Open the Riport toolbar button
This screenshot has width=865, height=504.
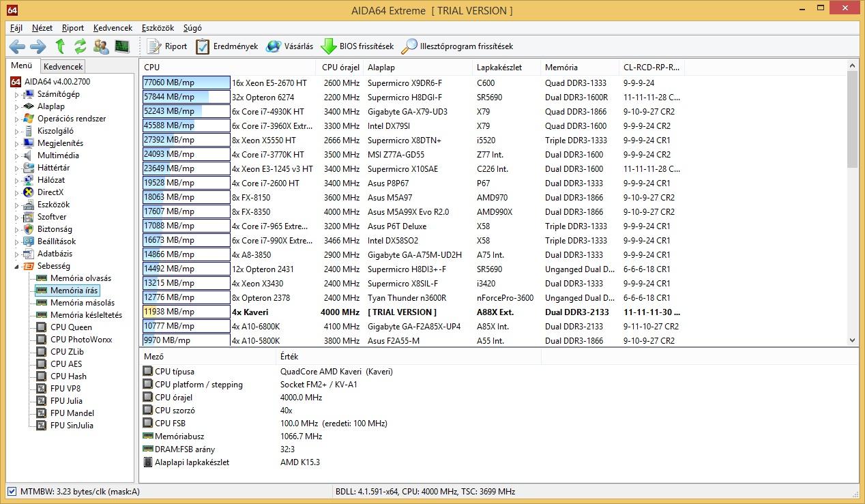tap(167, 46)
